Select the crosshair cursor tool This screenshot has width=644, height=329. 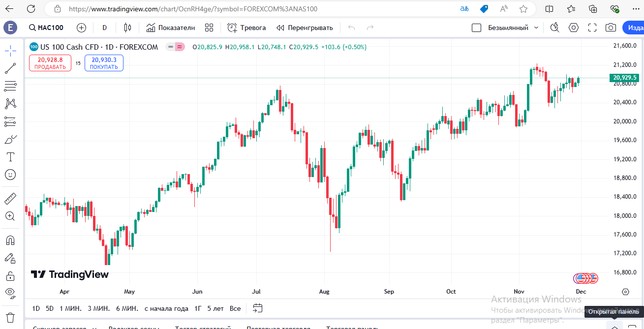click(10, 50)
